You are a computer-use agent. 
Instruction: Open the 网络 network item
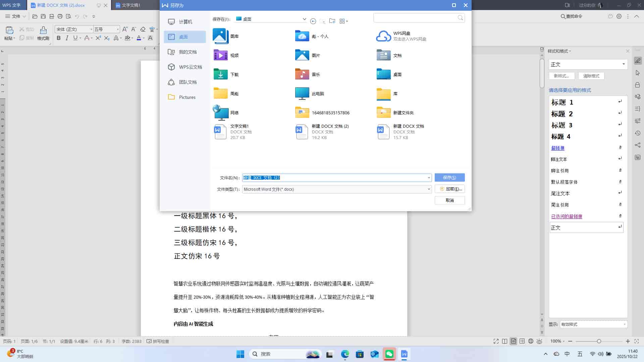226,113
